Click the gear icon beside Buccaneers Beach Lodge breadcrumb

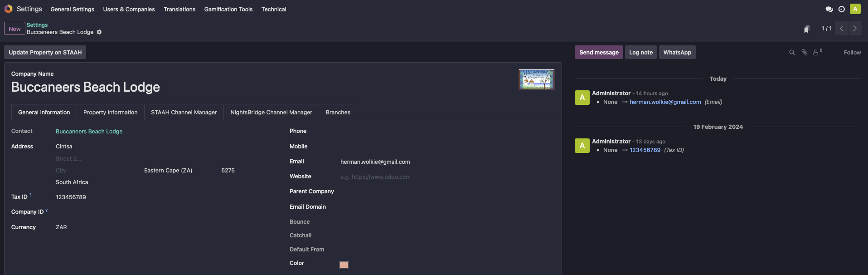click(99, 32)
